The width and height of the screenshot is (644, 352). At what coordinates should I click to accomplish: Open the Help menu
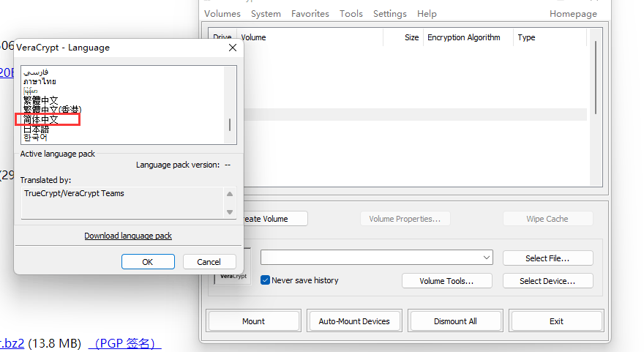coord(427,14)
